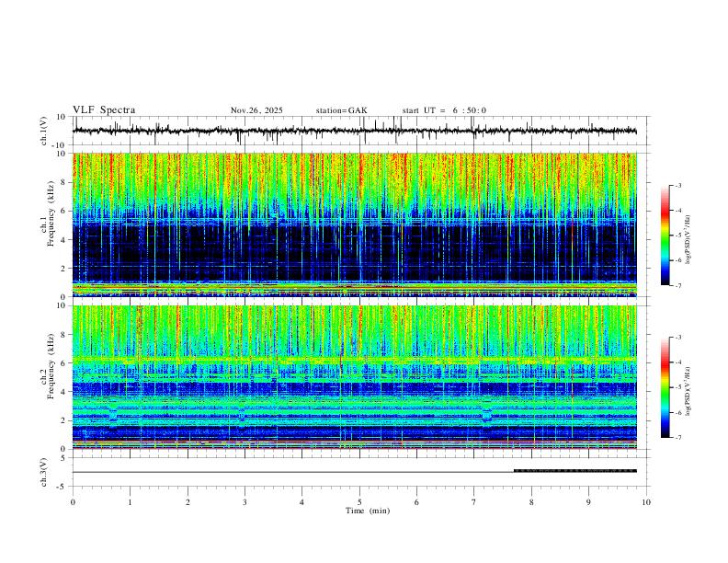728x563 pixels.
Task: Click the log(PSD) label beside ch.1 color bar
Action: tap(688, 240)
